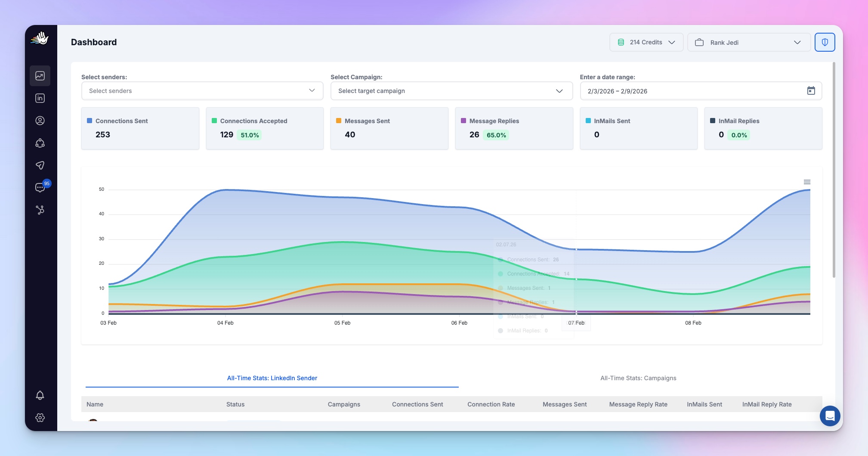Click the Connection Rate column header
Viewport: 868px width, 456px height.
491,404
